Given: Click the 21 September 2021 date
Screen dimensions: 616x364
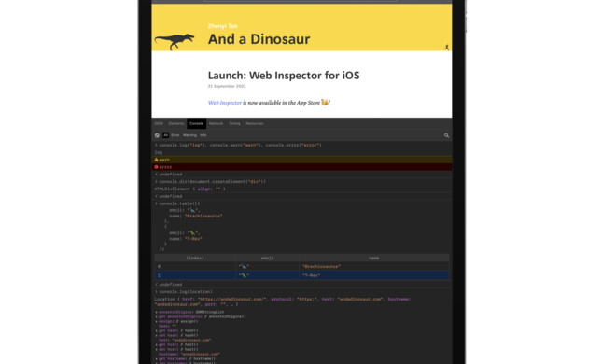Looking at the screenshot, I should pos(227,86).
